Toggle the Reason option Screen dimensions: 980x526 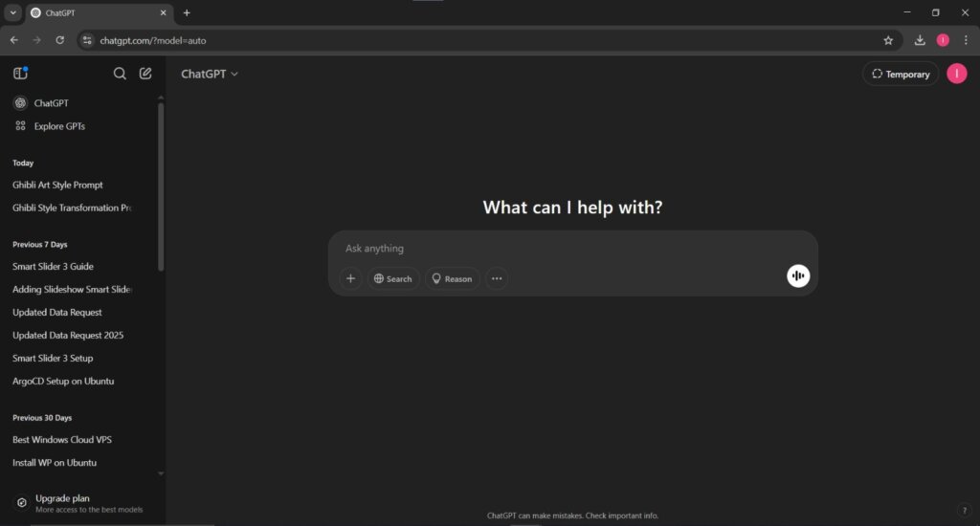452,278
